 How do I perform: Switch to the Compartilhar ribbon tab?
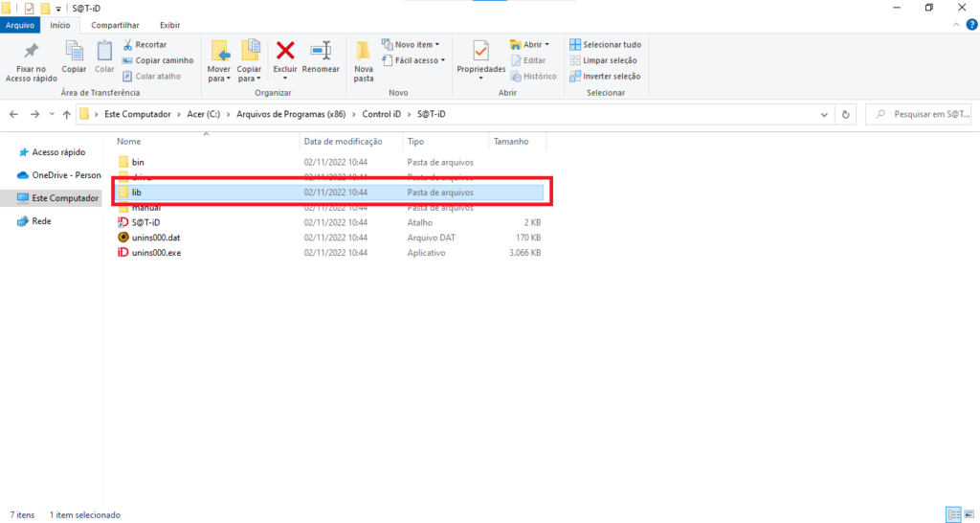coord(115,25)
